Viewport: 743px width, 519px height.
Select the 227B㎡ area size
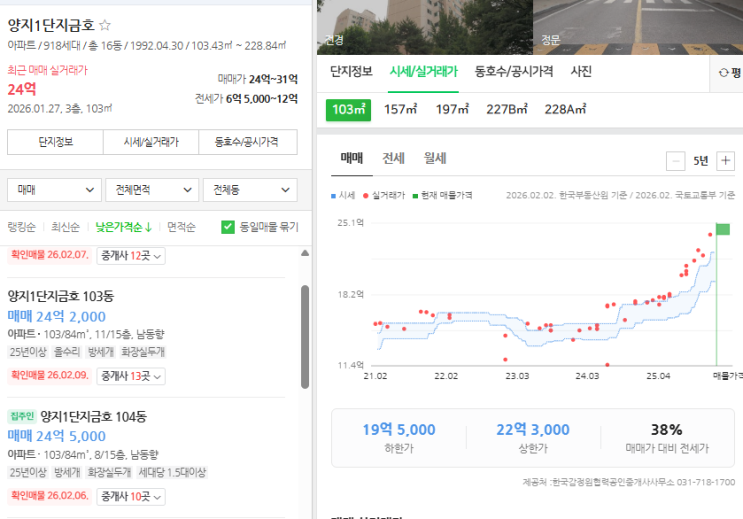pyautogui.click(x=507, y=109)
